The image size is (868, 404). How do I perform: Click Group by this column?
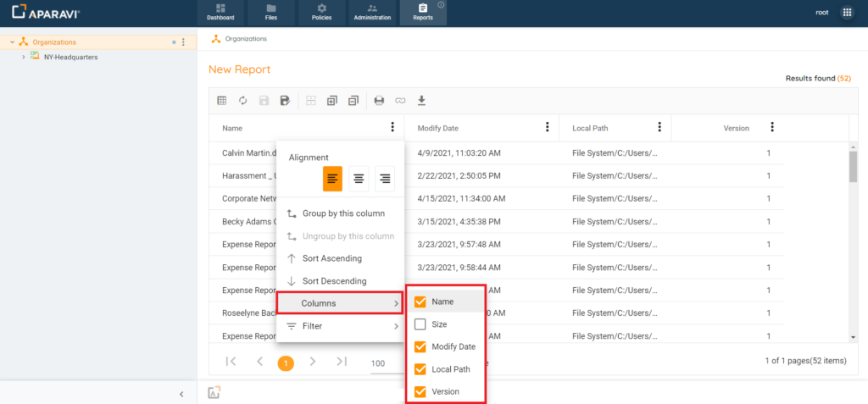(342, 213)
